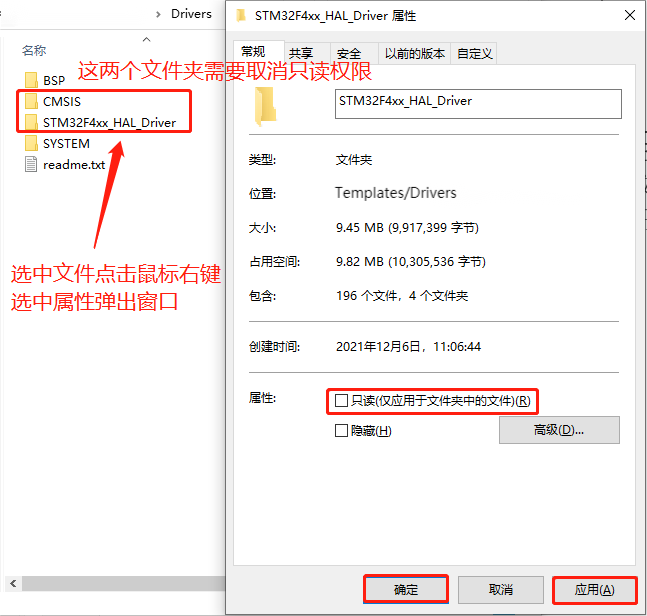Toggle the read-only (只读) checkbox
The image size is (647, 616).
[x=341, y=400]
